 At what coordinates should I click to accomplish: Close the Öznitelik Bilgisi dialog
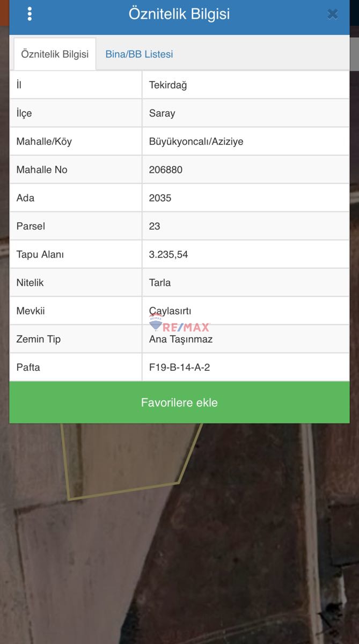[x=332, y=14]
